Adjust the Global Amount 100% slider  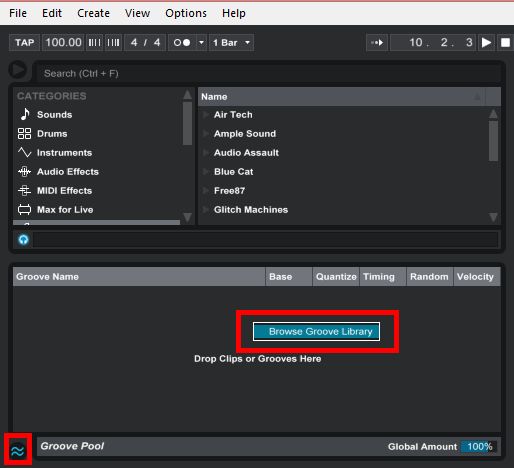[479, 447]
